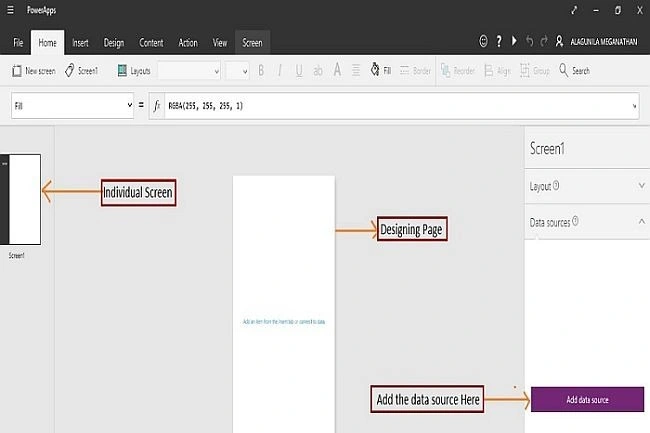Image resolution: width=650 pixels, height=433 pixels.
Task: Click the Align tool
Action: [x=497, y=71]
